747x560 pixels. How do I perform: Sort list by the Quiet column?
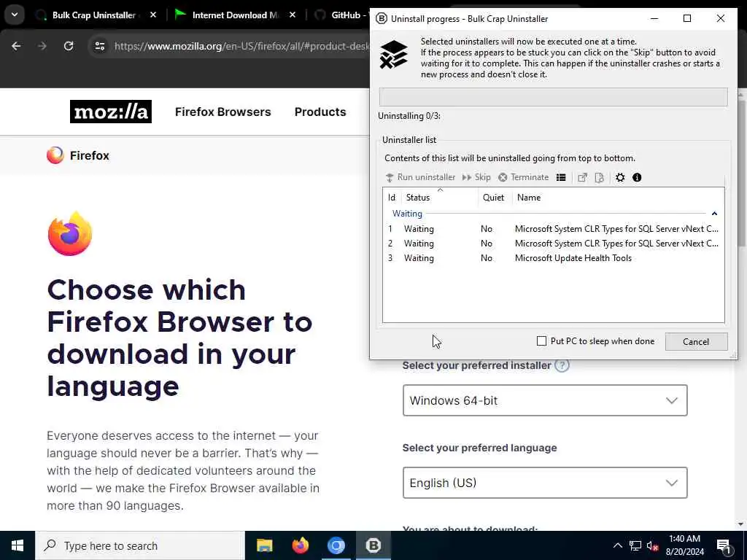[x=495, y=197]
